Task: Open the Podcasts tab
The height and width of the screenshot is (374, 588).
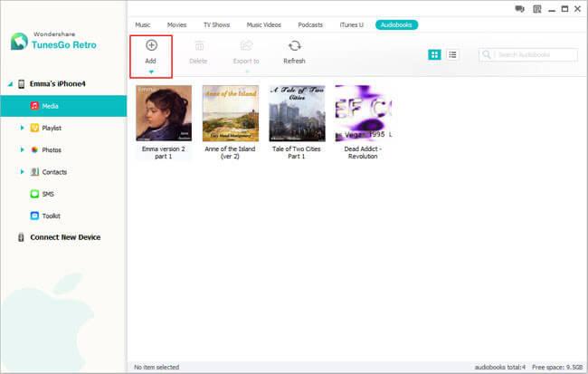Action: pyautogui.click(x=310, y=24)
